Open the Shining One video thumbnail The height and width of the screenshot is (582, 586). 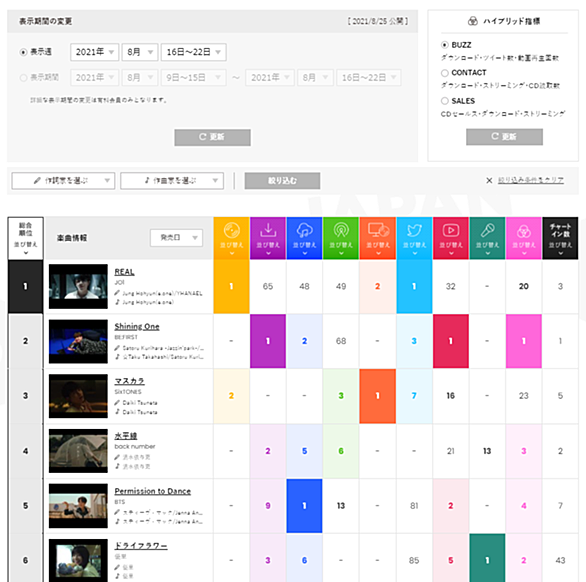point(78,341)
